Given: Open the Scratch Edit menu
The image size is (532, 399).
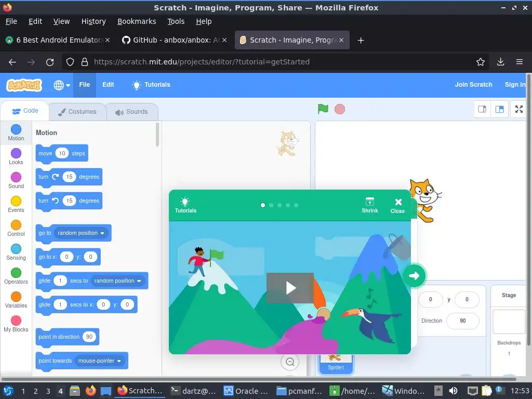Looking at the screenshot, I should tap(108, 85).
